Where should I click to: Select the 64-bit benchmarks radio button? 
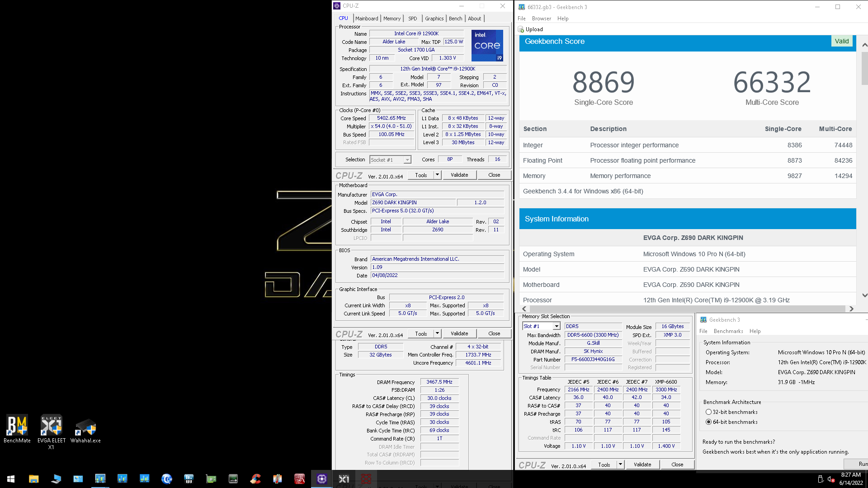tap(708, 422)
